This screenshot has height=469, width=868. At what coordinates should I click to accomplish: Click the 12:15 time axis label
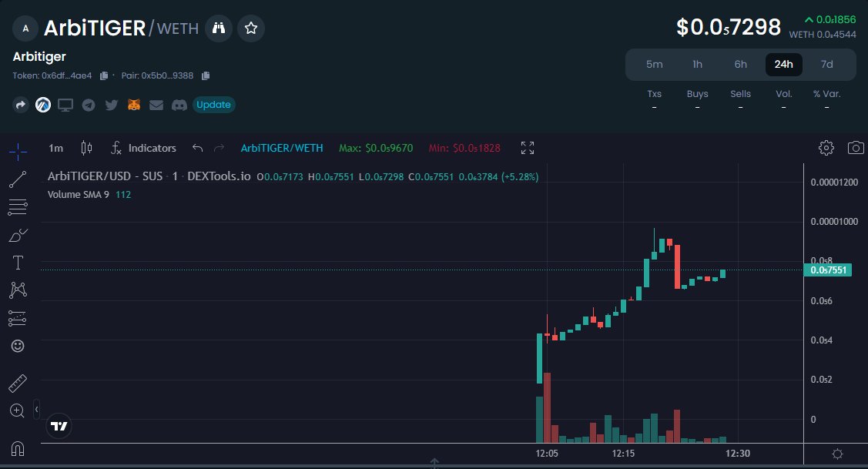pyautogui.click(x=623, y=454)
